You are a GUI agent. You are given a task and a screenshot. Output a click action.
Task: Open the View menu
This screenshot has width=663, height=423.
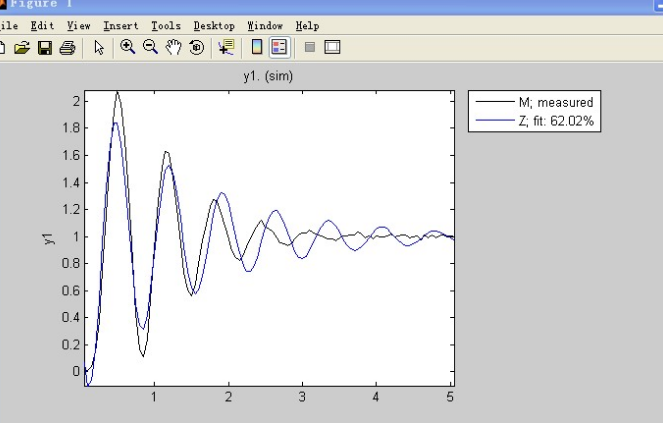point(79,26)
